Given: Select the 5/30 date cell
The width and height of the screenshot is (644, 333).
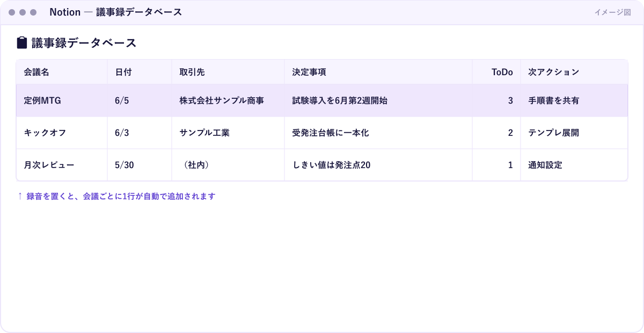Looking at the screenshot, I should (x=140, y=165).
